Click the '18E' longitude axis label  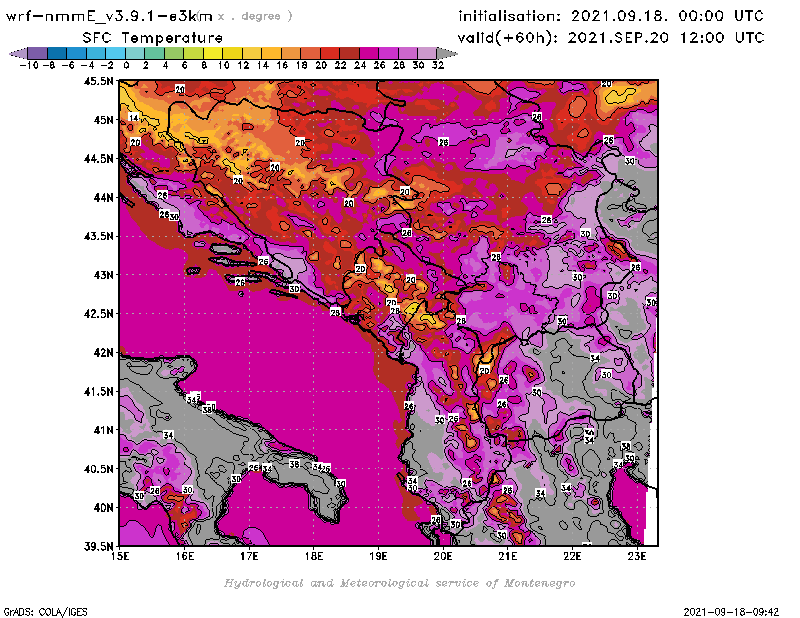point(314,556)
